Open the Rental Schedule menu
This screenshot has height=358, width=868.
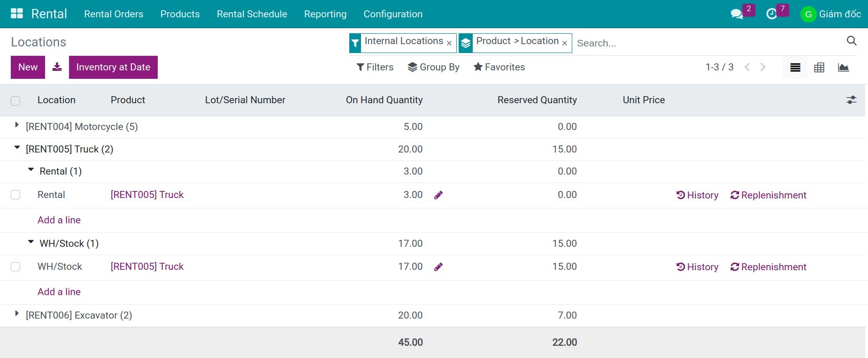pos(252,14)
